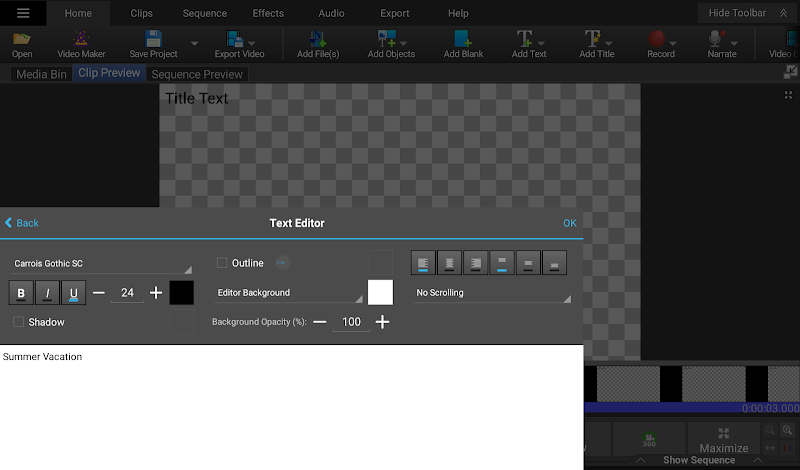Open the No Scrolling dropdown
The image size is (800, 470).
pos(492,293)
